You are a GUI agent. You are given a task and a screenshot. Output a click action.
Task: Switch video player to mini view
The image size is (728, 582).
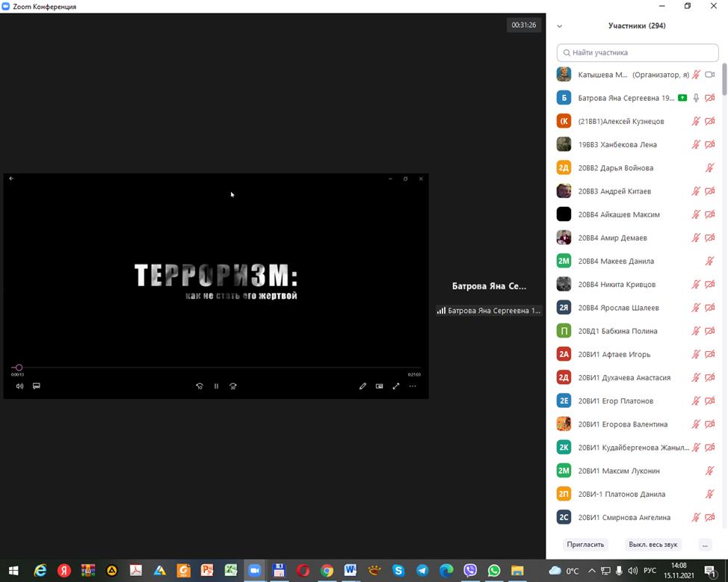tap(379, 386)
